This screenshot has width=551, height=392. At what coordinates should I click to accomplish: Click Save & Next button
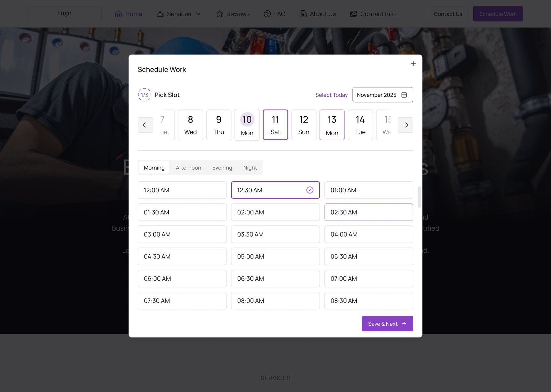pyautogui.click(x=388, y=324)
